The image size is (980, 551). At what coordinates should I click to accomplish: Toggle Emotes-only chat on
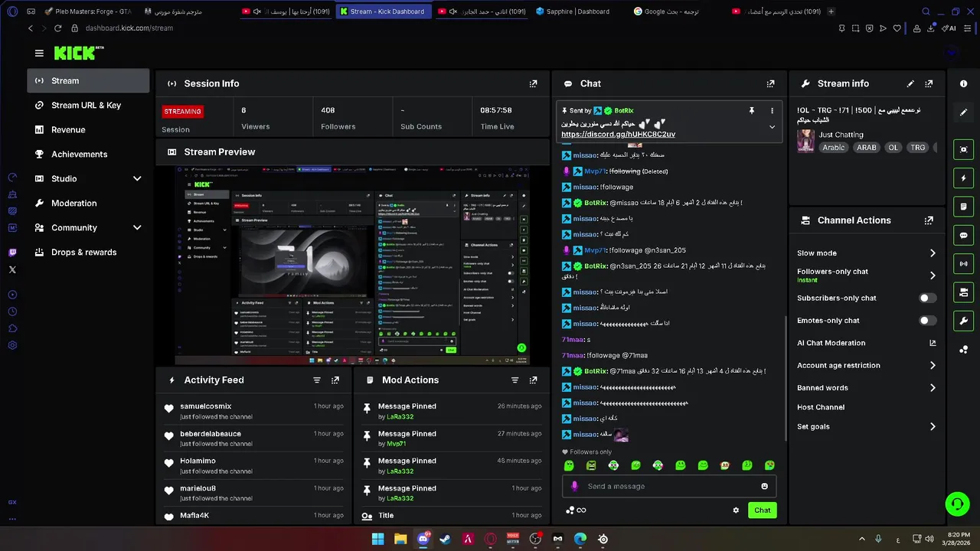point(928,321)
